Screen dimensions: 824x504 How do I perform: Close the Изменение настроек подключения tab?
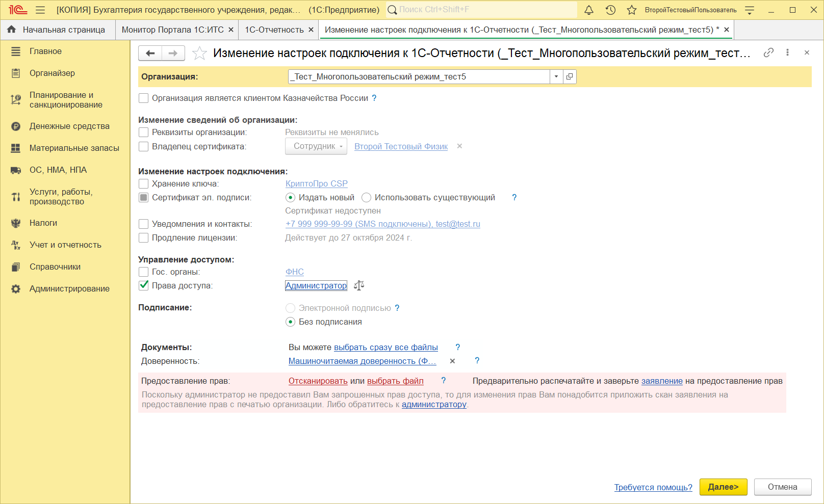click(727, 30)
